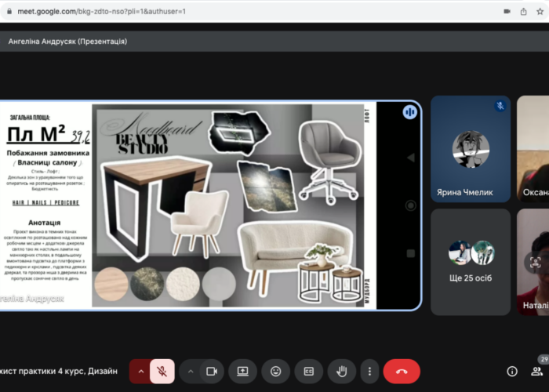The image size is (549, 392).
Task: Leave the call with the red button
Action: tap(402, 371)
